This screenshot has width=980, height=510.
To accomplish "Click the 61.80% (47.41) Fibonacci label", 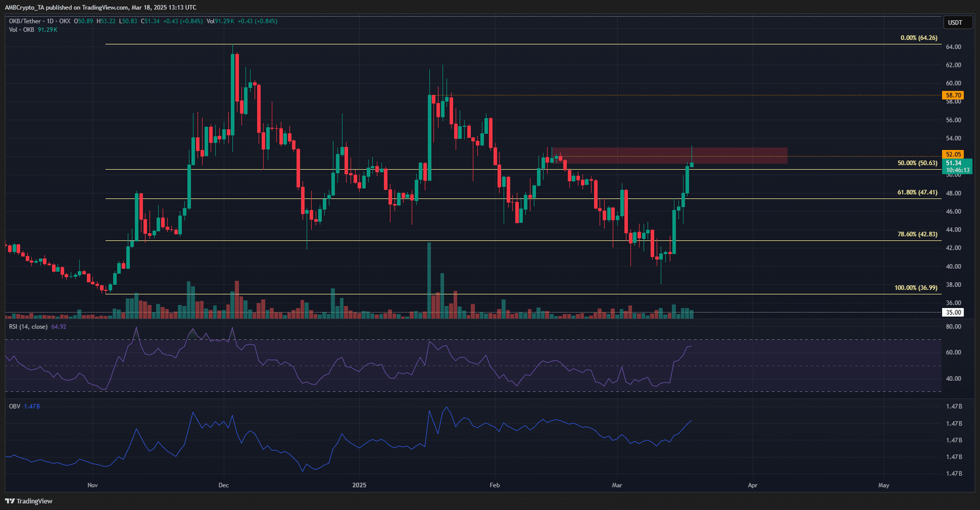I will (917, 192).
